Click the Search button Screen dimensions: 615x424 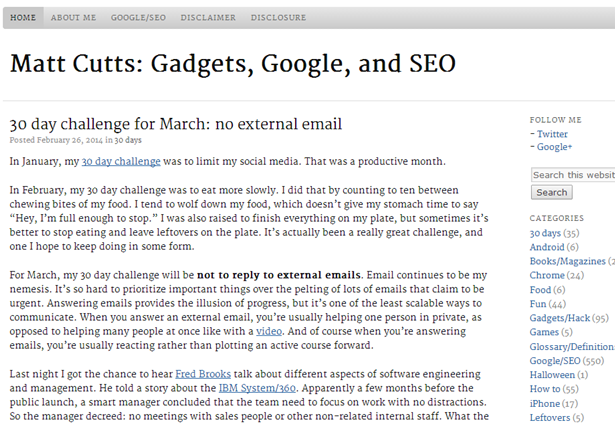(551, 193)
